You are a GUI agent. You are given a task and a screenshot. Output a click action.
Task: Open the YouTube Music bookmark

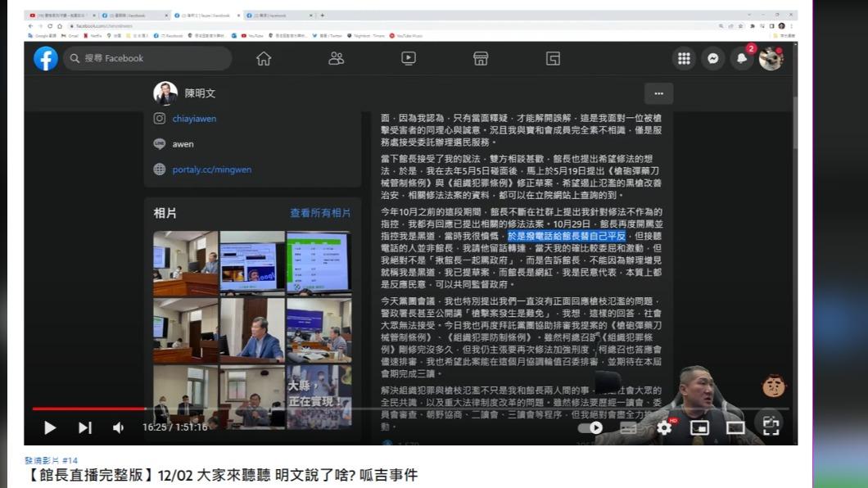406,35
